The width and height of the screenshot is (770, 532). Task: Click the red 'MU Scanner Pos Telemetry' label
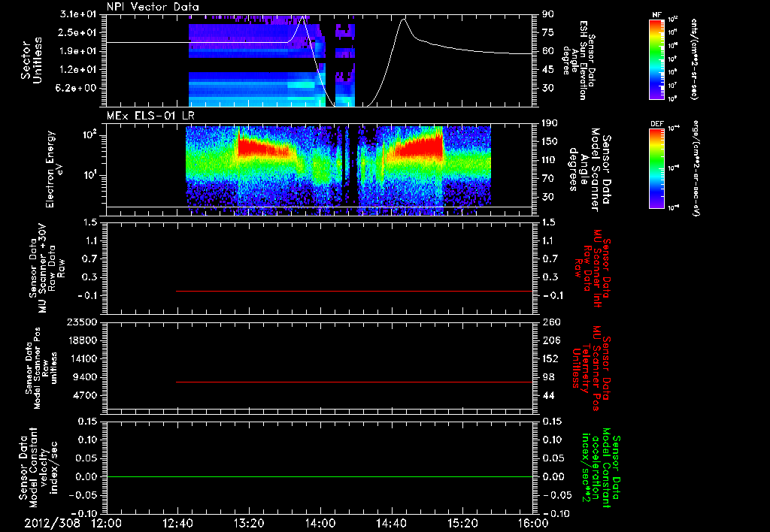(591, 368)
